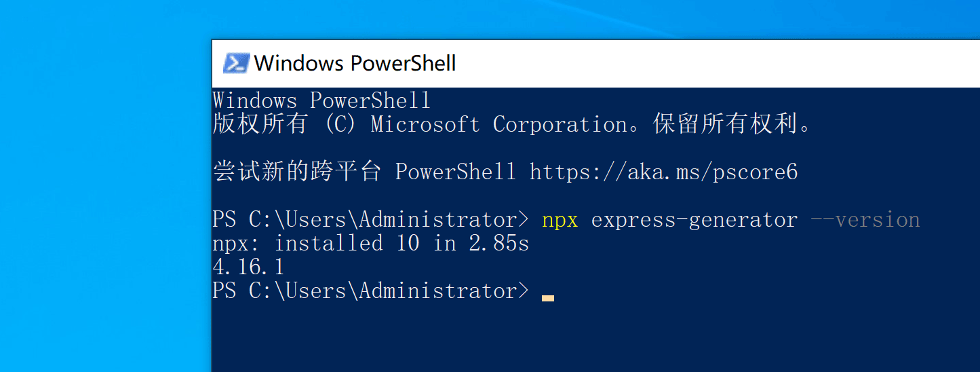The height and width of the screenshot is (372, 980).
Task: Click the "express-generator" argument text
Action: 694,220
